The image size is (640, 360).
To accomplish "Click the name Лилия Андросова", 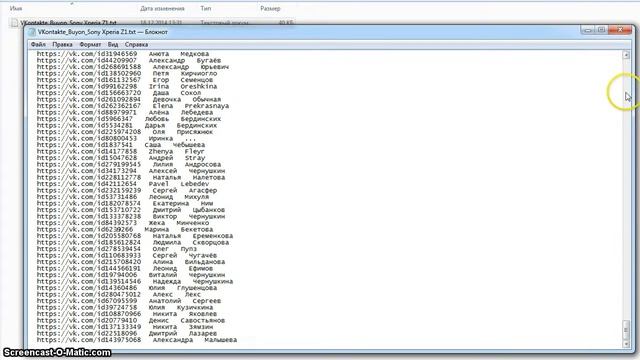I will 187,164.
